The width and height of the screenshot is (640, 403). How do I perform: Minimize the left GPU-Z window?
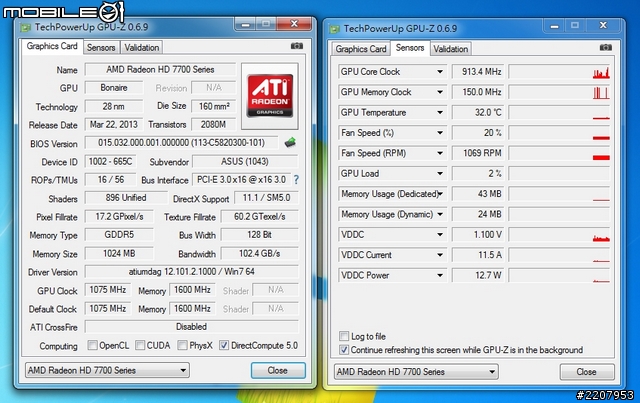[x=245, y=24]
